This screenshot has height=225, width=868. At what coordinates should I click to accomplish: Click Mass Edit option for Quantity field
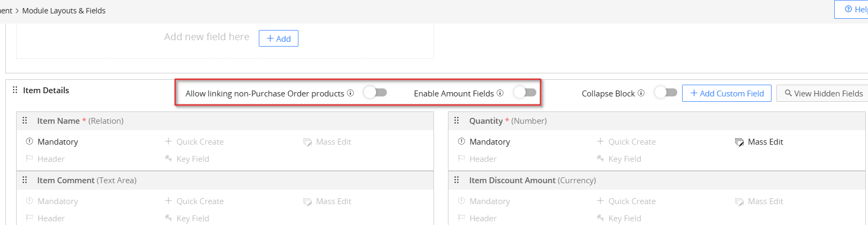(759, 142)
